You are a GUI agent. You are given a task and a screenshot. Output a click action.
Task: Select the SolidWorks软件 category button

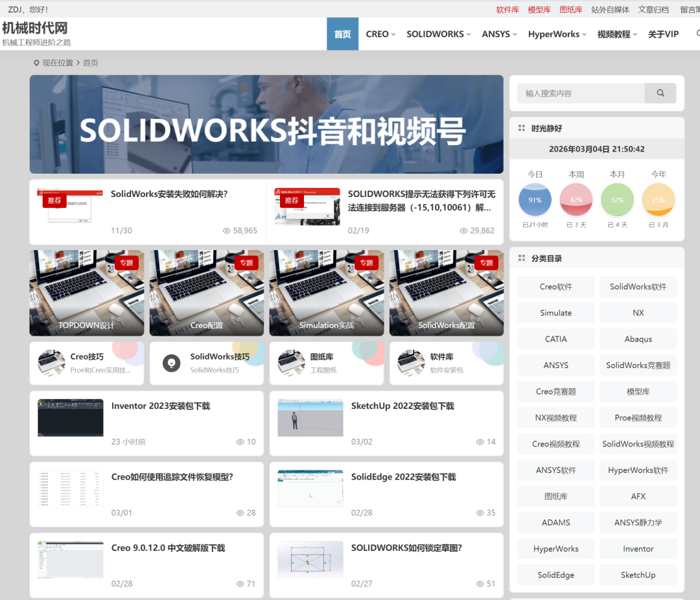pyautogui.click(x=638, y=286)
